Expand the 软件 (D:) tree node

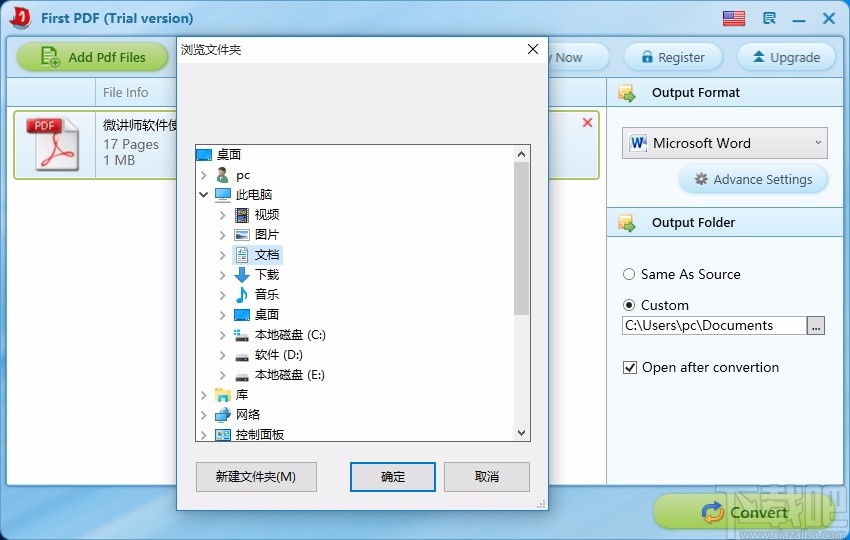(222, 355)
